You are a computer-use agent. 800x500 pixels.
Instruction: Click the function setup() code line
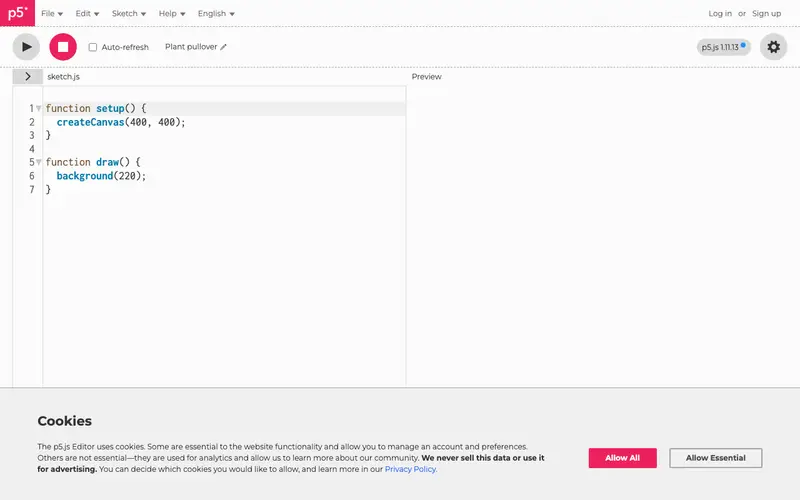click(96, 108)
